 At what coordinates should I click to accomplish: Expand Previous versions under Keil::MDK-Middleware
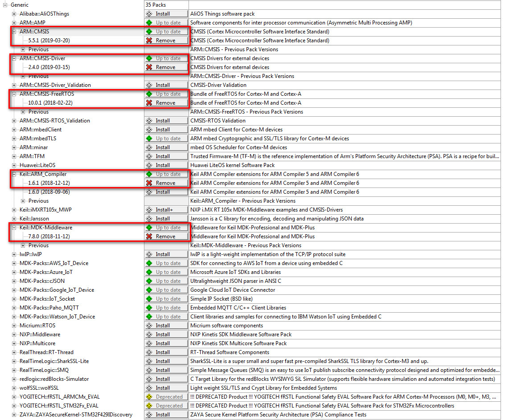(x=23, y=245)
